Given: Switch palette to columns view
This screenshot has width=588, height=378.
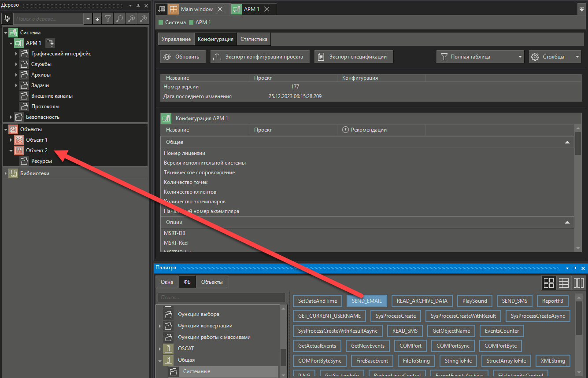Looking at the screenshot, I should [578, 283].
